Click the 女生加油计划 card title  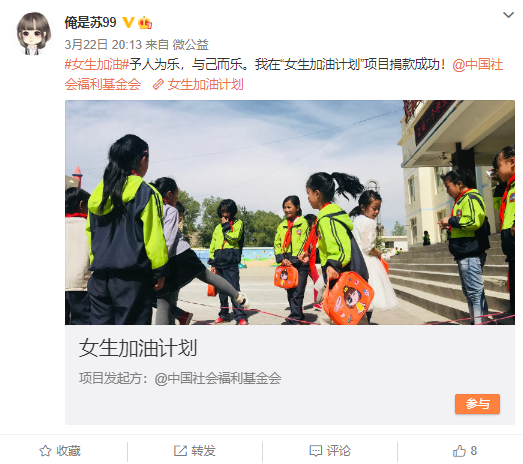pos(138,348)
